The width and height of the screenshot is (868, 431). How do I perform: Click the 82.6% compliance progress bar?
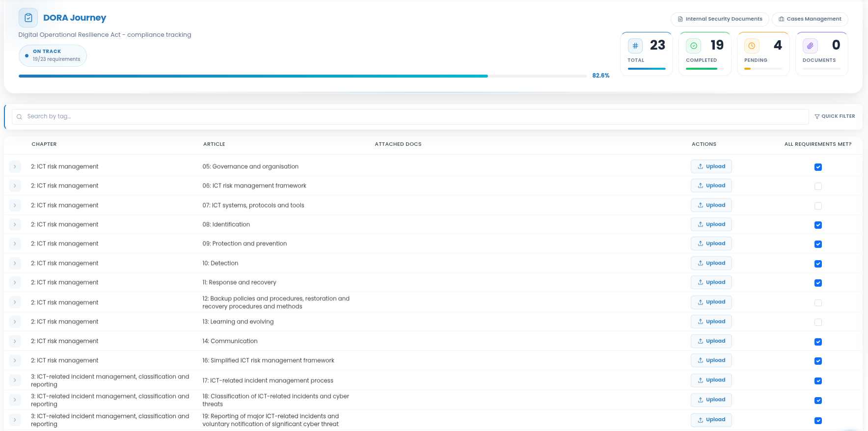pyautogui.click(x=302, y=76)
